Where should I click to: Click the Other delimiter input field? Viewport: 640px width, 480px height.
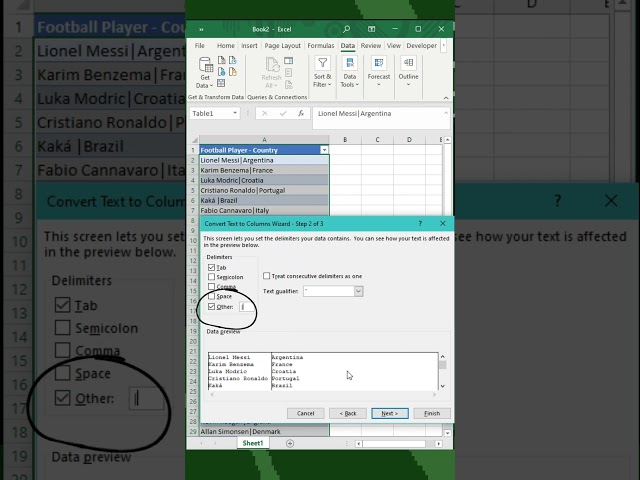point(247,307)
